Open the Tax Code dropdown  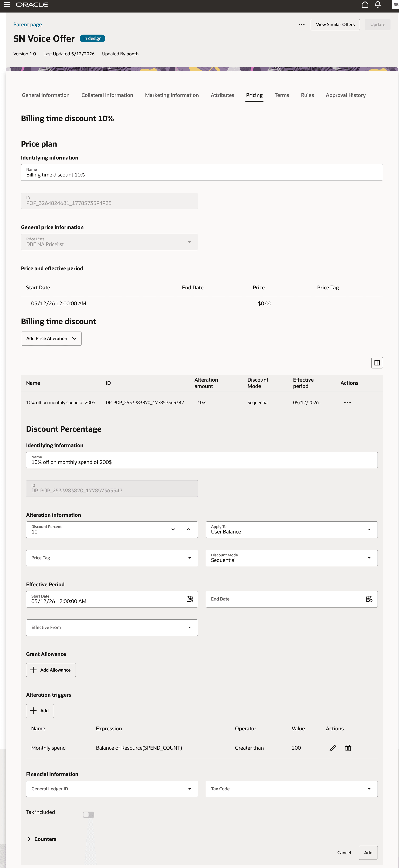(x=291, y=789)
